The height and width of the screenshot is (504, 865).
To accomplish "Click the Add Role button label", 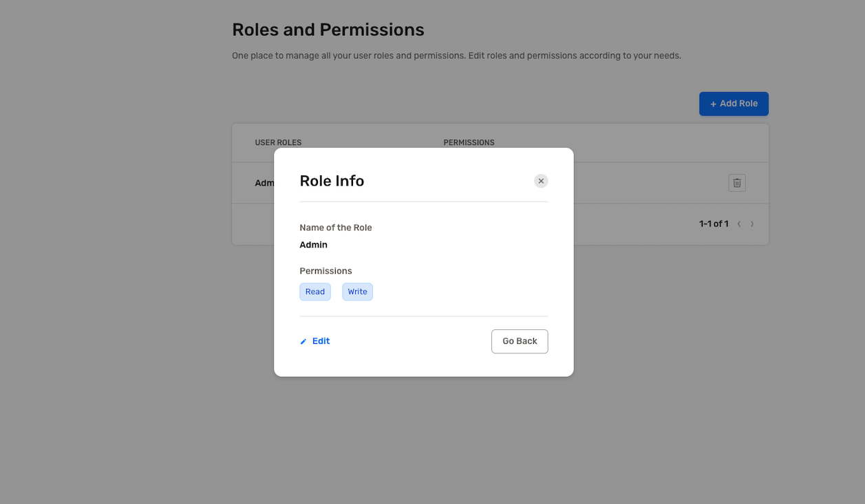I will pyautogui.click(x=738, y=104).
